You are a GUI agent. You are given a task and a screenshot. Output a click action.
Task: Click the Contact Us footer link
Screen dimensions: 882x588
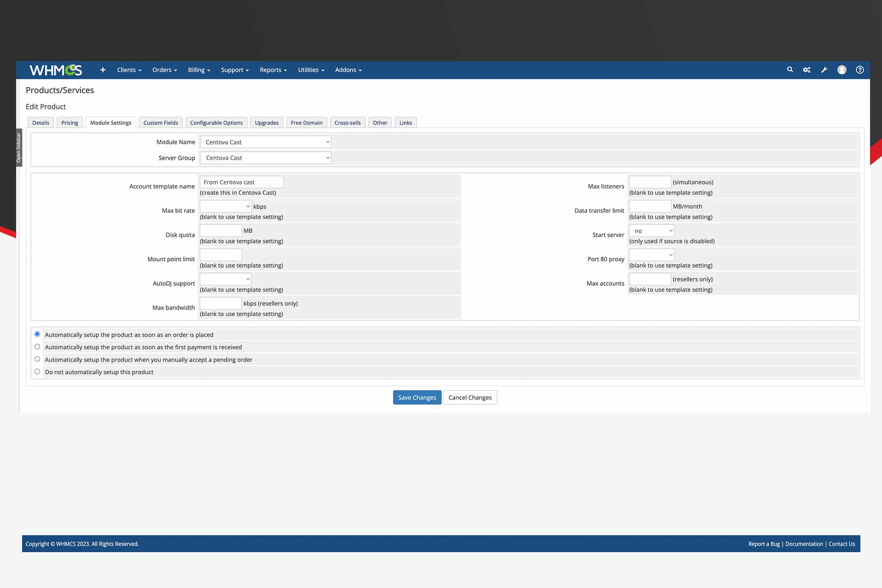[x=842, y=544]
